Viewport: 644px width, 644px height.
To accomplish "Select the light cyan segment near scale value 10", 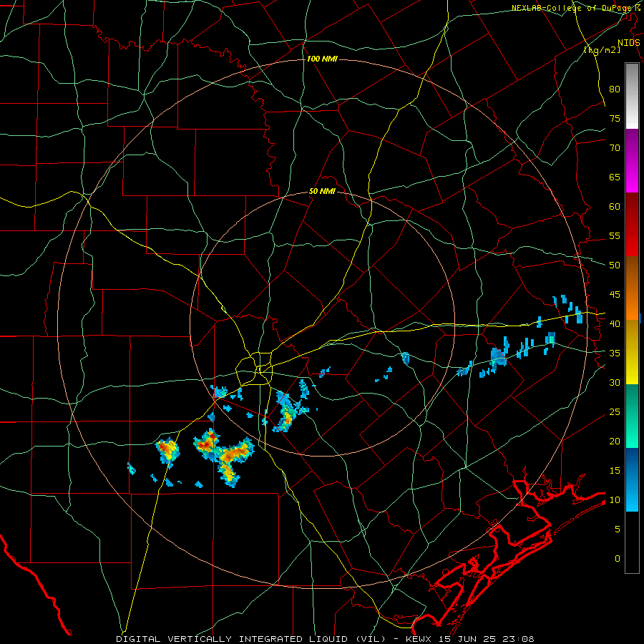I will (x=632, y=496).
